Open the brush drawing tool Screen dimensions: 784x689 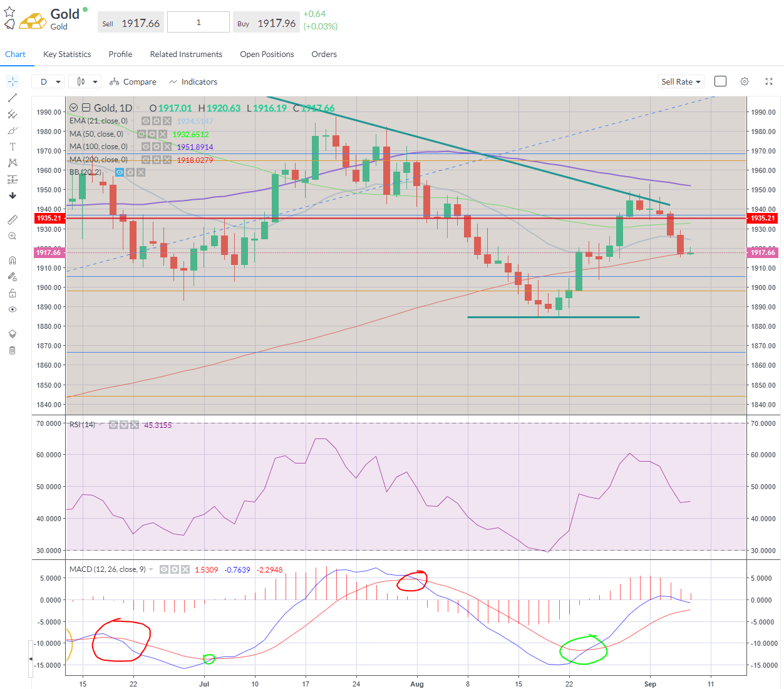[x=12, y=130]
